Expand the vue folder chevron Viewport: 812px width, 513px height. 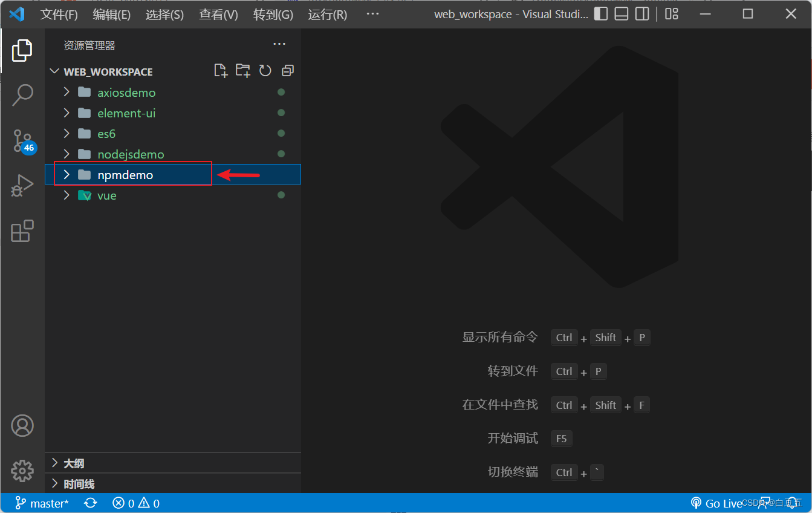[x=67, y=195]
